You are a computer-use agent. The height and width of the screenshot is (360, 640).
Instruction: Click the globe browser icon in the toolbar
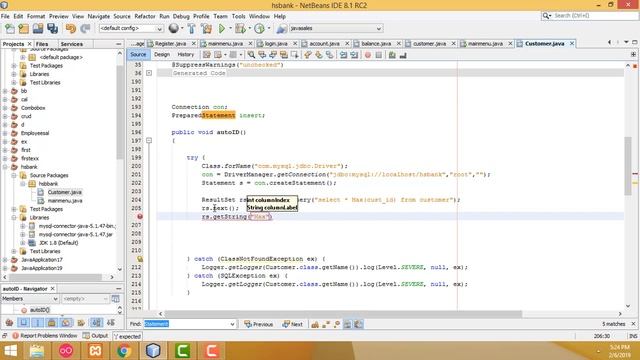click(174, 28)
